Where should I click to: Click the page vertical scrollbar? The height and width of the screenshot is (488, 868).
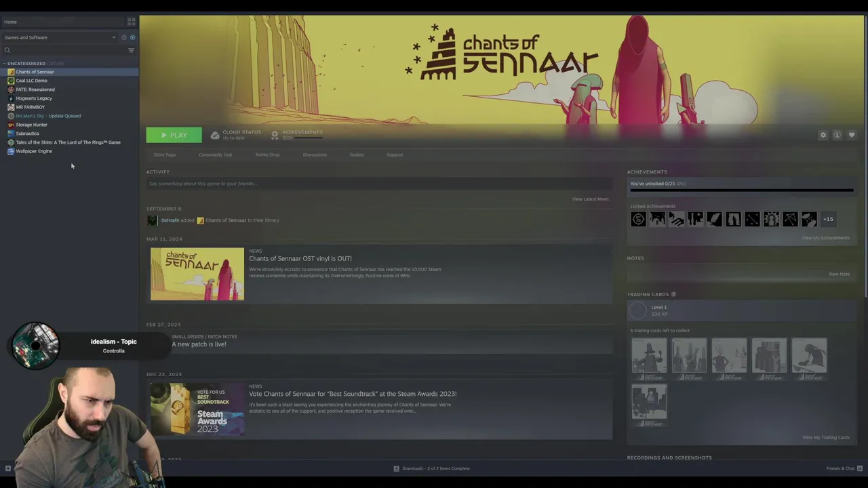click(x=865, y=156)
